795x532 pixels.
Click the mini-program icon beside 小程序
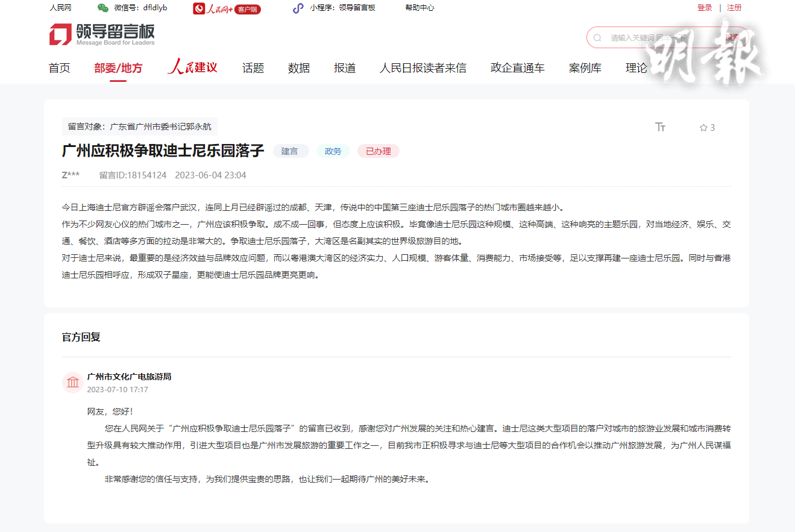[298, 8]
